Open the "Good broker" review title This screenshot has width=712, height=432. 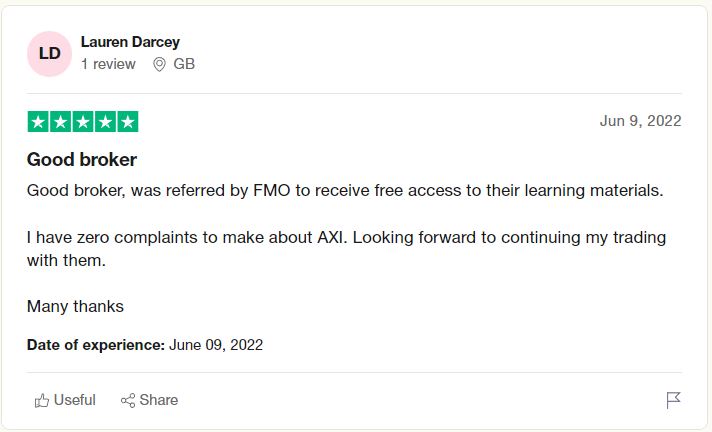82,159
